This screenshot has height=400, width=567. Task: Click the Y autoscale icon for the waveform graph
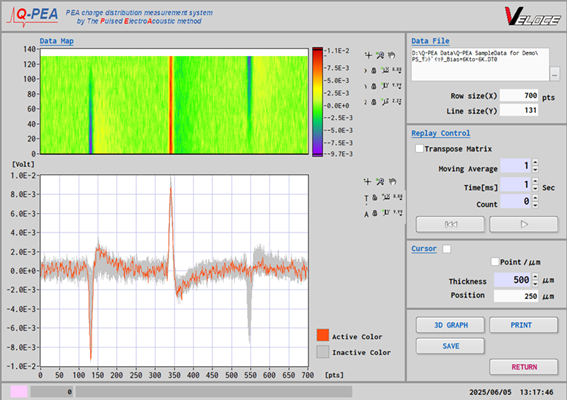click(386, 213)
